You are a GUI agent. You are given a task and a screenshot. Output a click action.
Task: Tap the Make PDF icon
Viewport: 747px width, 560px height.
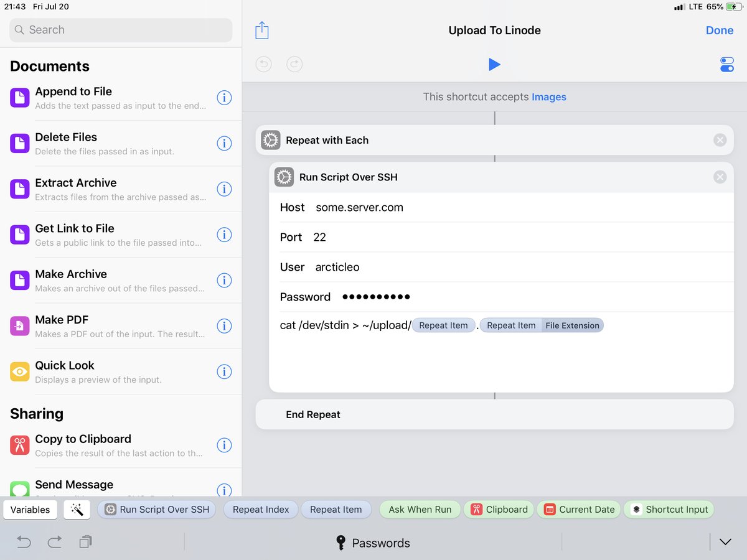point(20,326)
